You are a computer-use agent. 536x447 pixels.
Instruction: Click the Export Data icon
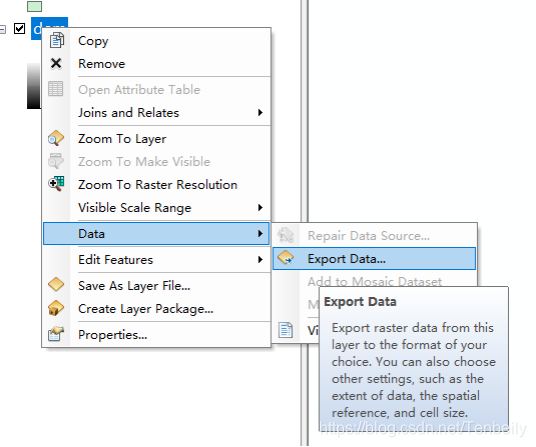285,258
